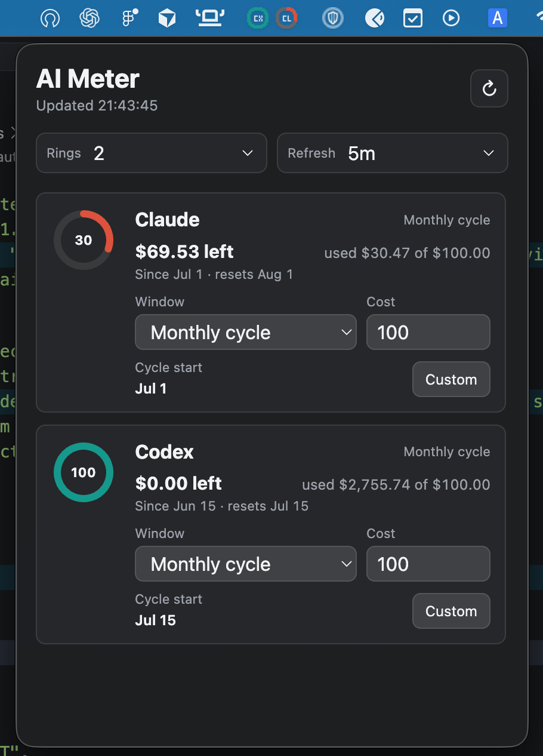The width and height of the screenshot is (543, 756).
Task: Click the Codex Cost input field
Action: (x=428, y=564)
